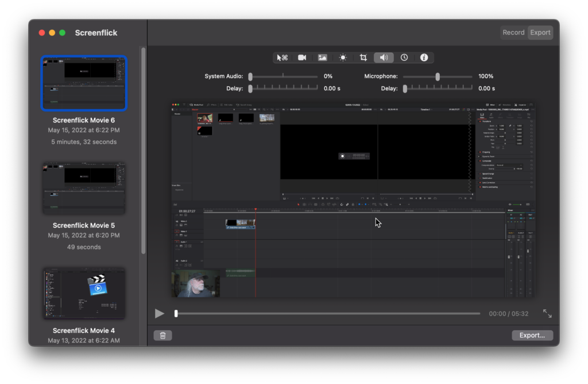This screenshot has width=588, height=384.
Task: Click the sidebar movie list scrollbar
Action: (x=143, y=151)
